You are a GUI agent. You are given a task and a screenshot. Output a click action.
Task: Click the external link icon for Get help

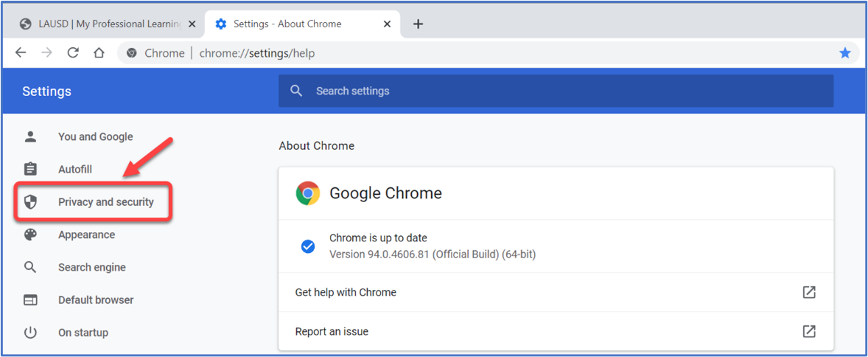pos(809,292)
